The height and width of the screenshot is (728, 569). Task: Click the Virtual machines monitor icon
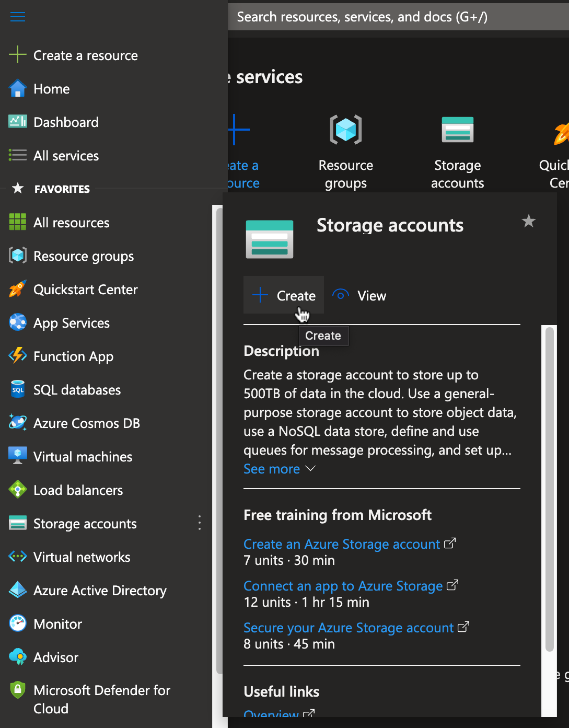pyautogui.click(x=18, y=456)
